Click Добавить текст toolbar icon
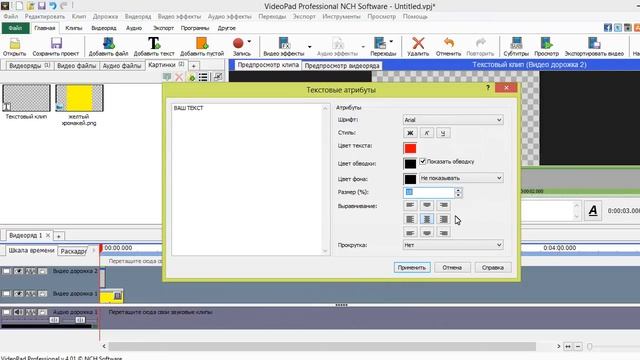 click(154, 44)
